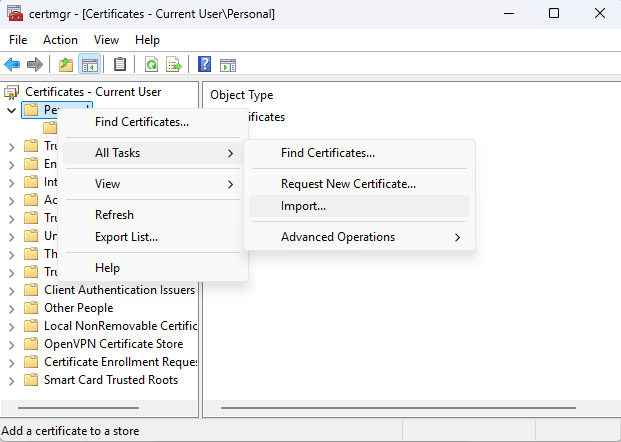Open Advanced Operations submenu

point(359,237)
